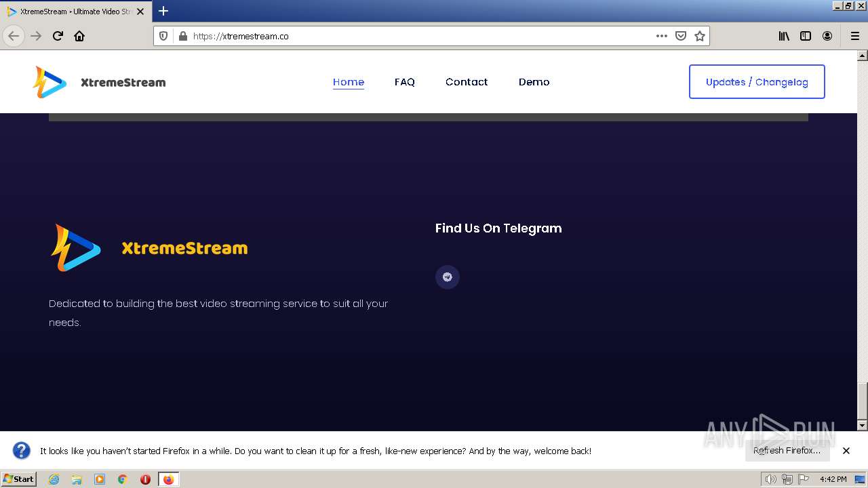Screen dimensions: 868x488
Task: Open a new browser tab
Action: 163,11
